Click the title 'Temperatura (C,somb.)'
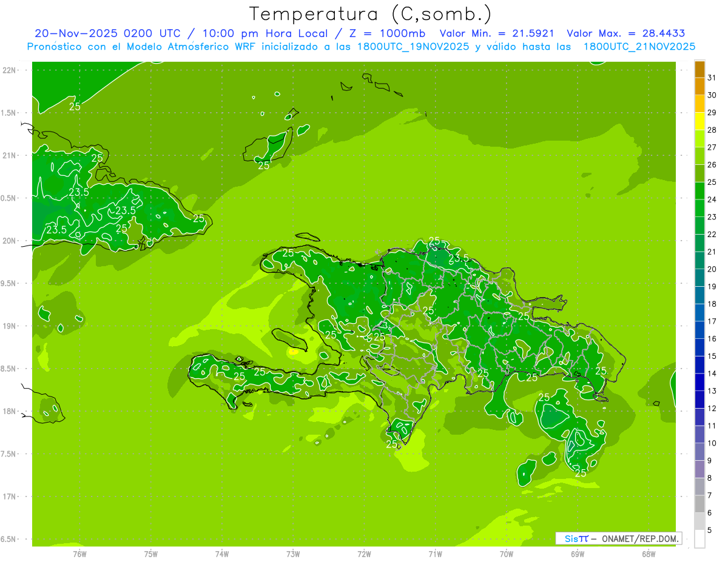Viewport: 728px width, 562px height. pyautogui.click(x=370, y=14)
